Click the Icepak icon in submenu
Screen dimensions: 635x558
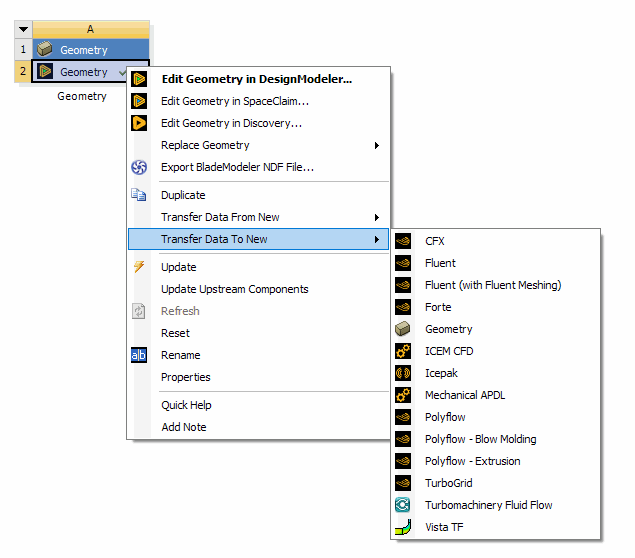[403, 373]
